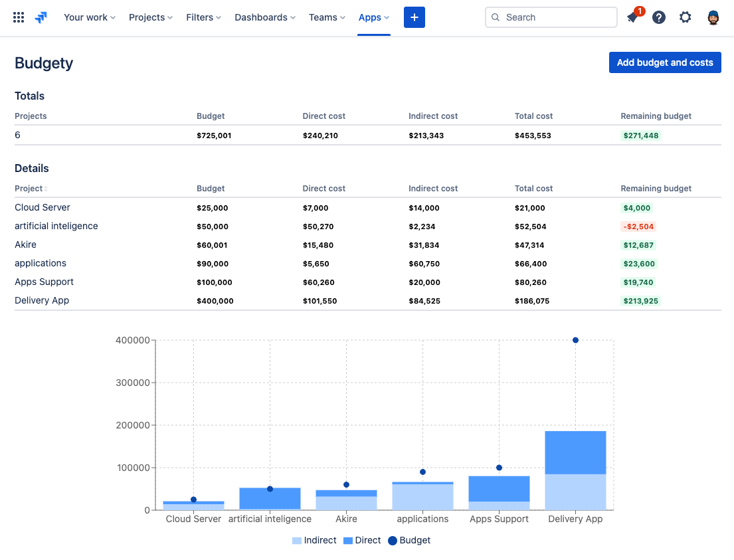Screen dimensions: 734x560
Task: Switch to the Apps tab
Action: tap(373, 17)
